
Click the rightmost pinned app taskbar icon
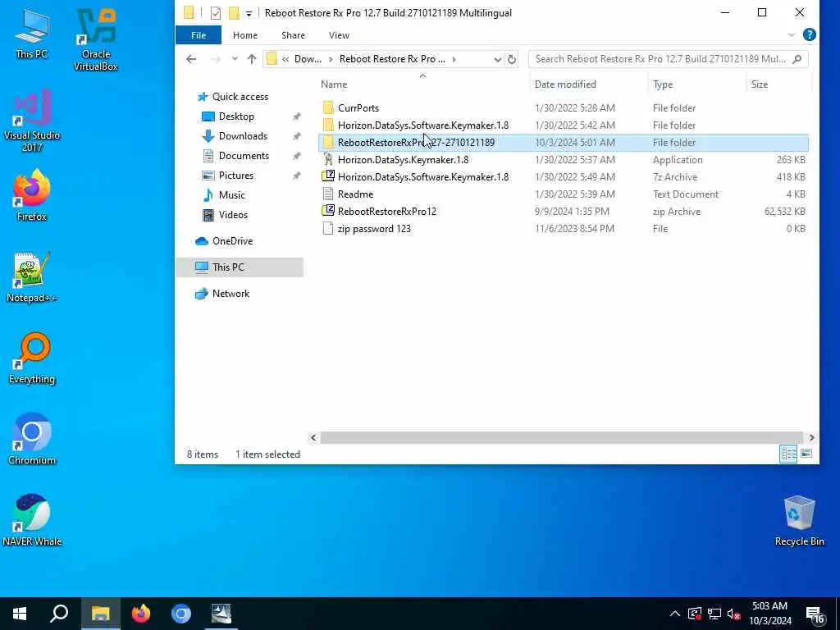(x=221, y=614)
